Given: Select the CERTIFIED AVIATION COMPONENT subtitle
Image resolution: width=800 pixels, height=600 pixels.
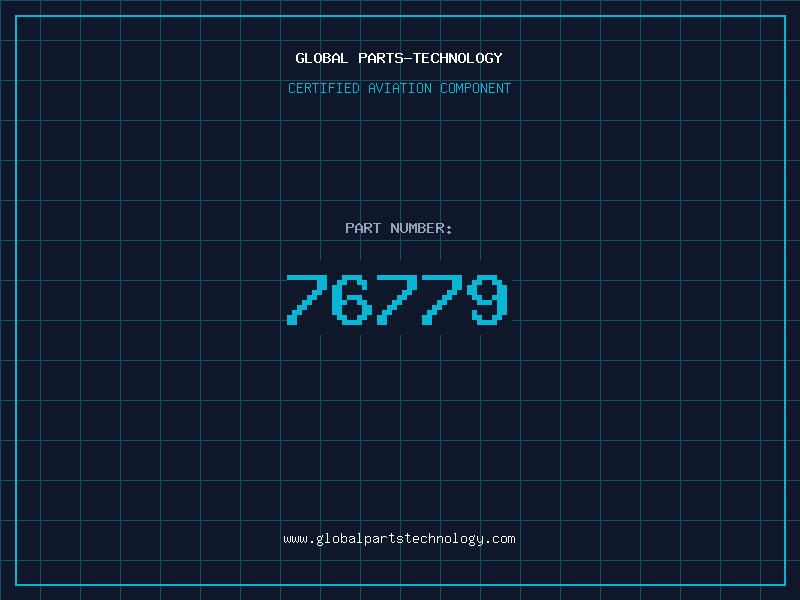Looking at the screenshot, I should click(399, 88).
